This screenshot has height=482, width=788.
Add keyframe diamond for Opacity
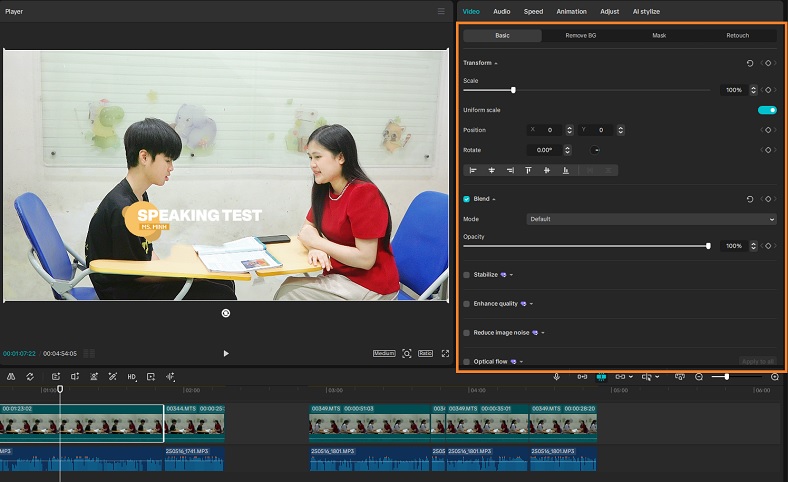coord(768,246)
